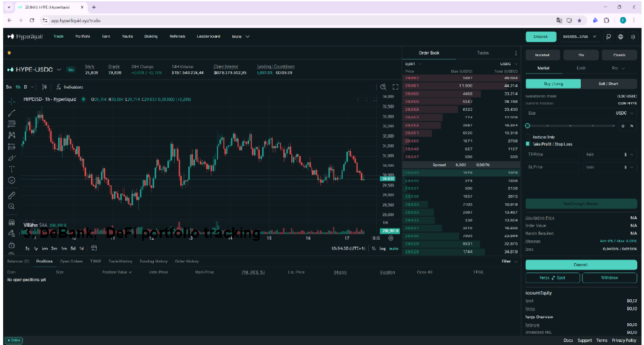The width and height of the screenshot is (644, 345).
Task: Click the order size percentage slider handle
Action: pyautogui.click(x=527, y=126)
